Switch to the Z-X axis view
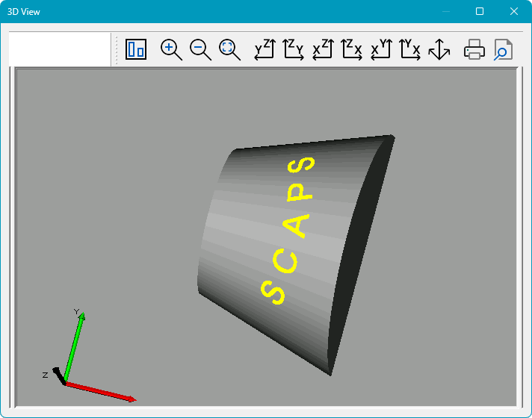Image resolution: width=532 pixels, height=418 pixels. pyautogui.click(x=352, y=49)
